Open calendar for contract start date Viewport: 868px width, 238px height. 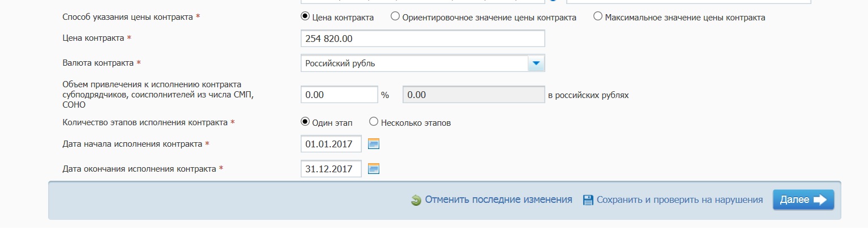point(373,144)
